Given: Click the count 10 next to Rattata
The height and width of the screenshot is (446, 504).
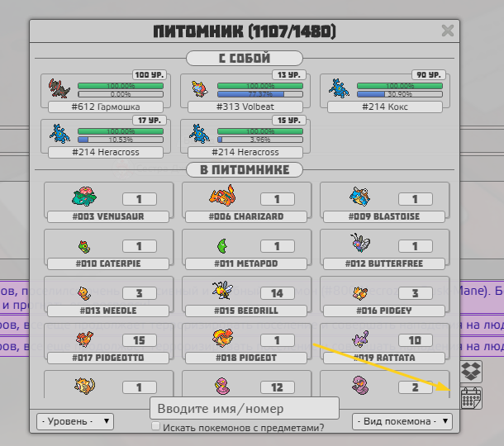Looking at the screenshot, I should pyautogui.click(x=416, y=340).
